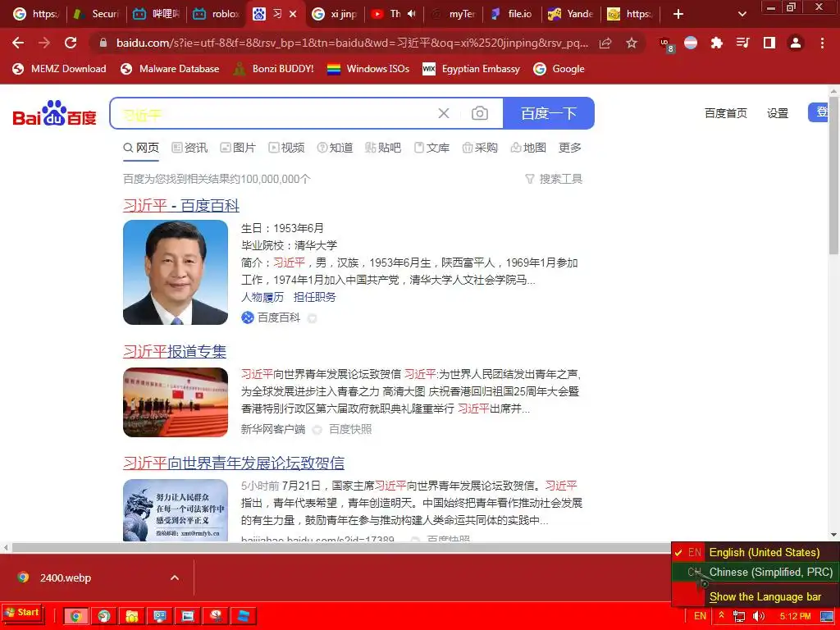Image resolution: width=840 pixels, height=630 pixels.
Task: Toggle the browser side panel
Action: (x=769, y=43)
